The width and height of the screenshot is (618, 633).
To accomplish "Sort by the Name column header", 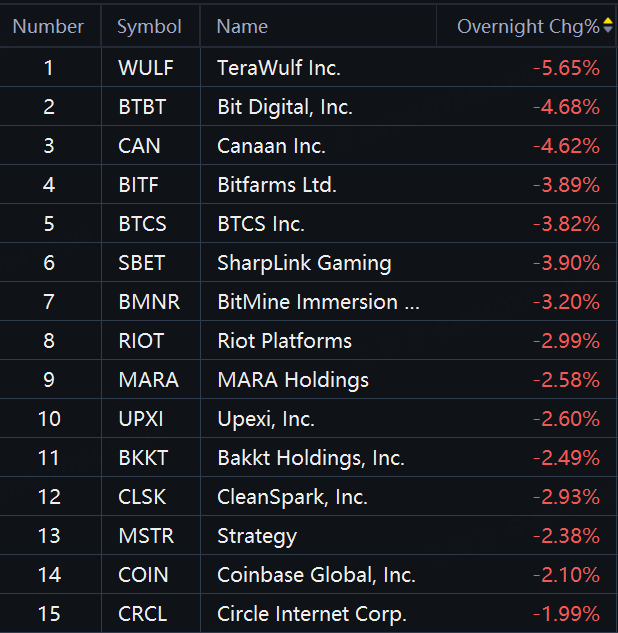I will click(x=242, y=27).
